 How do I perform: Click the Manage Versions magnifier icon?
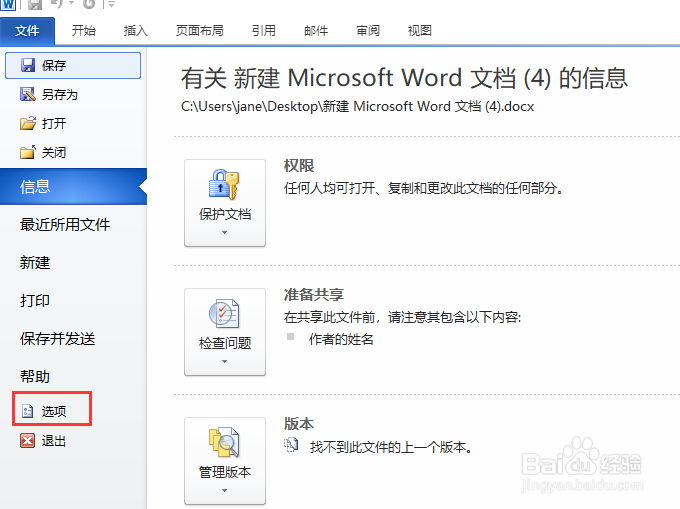(224, 442)
